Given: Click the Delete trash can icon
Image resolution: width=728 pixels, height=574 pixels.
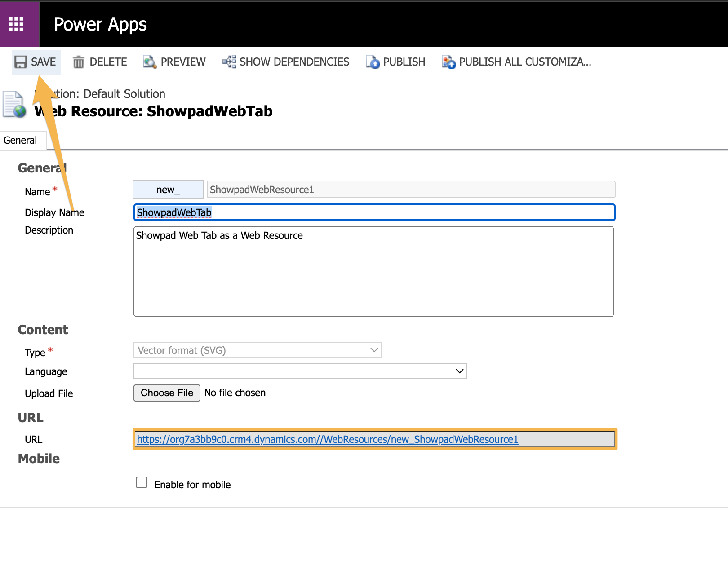Looking at the screenshot, I should point(79,62).
